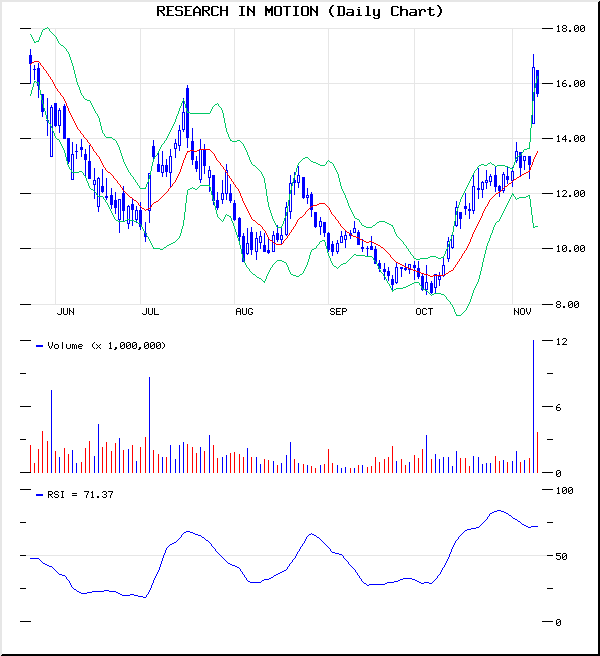
Task: Click the 18.00 price axis label
Action: click(x=570, y=29)
